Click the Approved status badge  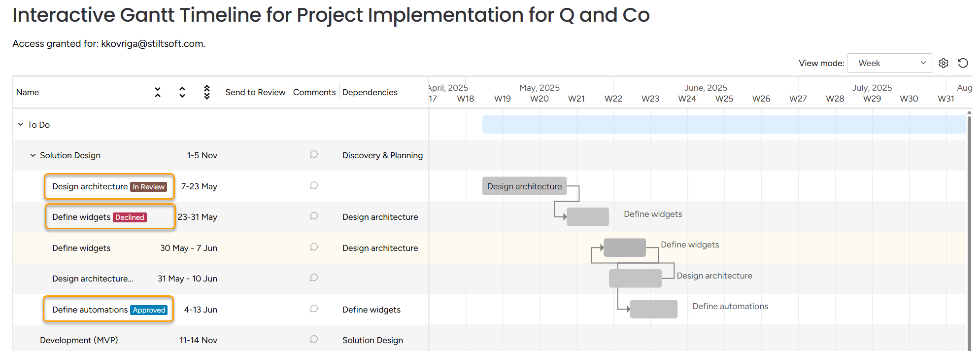point(149,310)
